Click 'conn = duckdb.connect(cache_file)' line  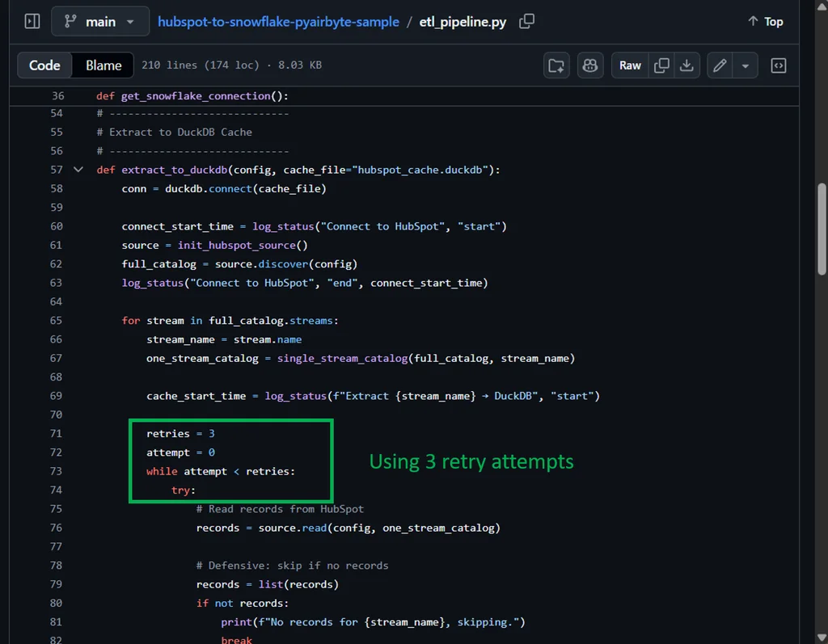click(224, 188)
